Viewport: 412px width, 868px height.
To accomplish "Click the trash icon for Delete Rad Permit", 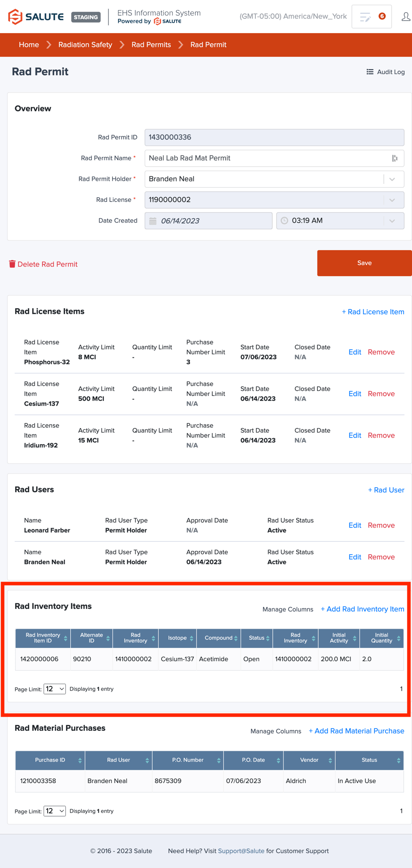I will pyautogui.click(x=12, y=264).
